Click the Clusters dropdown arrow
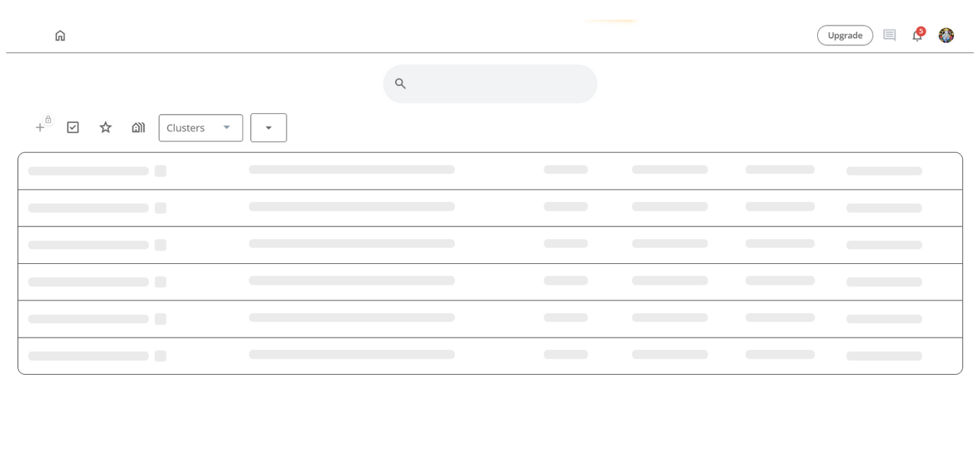The image size is (980, 474). pyautogui.click(x=227, y=128)
